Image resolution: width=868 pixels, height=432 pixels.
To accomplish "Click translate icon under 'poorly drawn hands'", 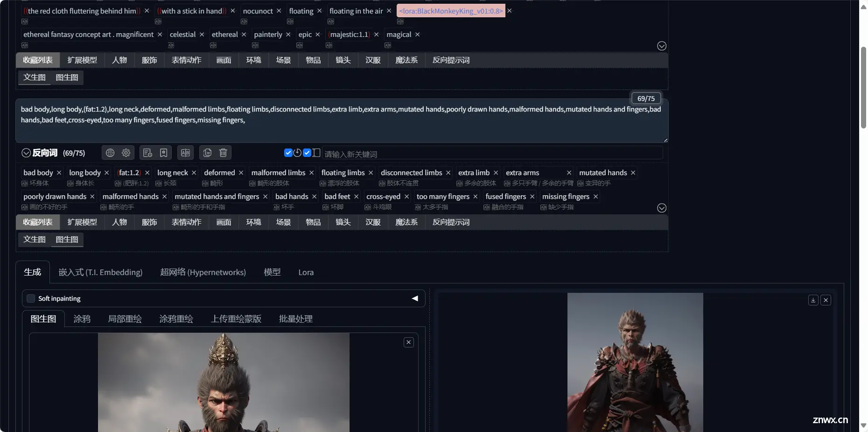I will [x=25, y=207].
